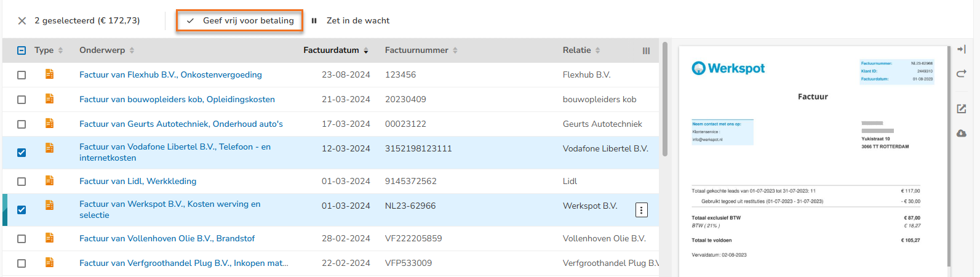
Task: Sort by Factuurdatum column
Action: click(x=336, y=50)
